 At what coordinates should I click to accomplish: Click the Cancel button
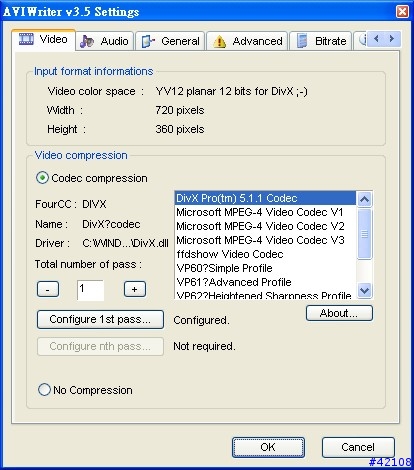[358, 447]
